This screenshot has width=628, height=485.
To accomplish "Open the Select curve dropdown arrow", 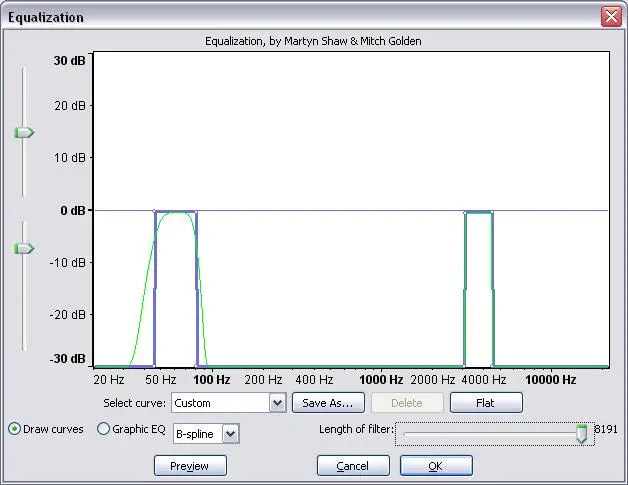I will 278,402.
